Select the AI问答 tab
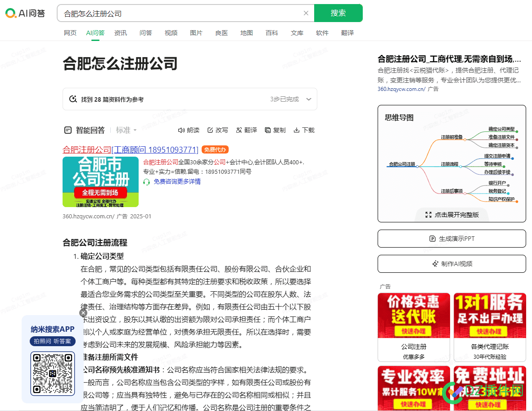532x411 pixels. 95,33
